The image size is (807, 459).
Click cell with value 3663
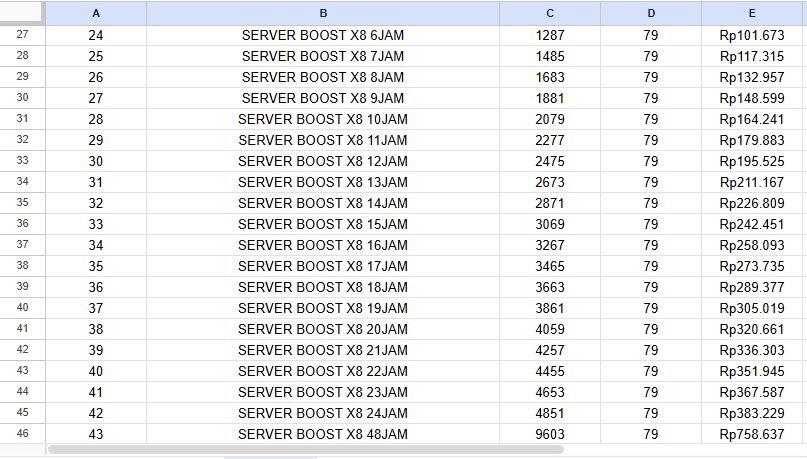[x=550, y=287]
